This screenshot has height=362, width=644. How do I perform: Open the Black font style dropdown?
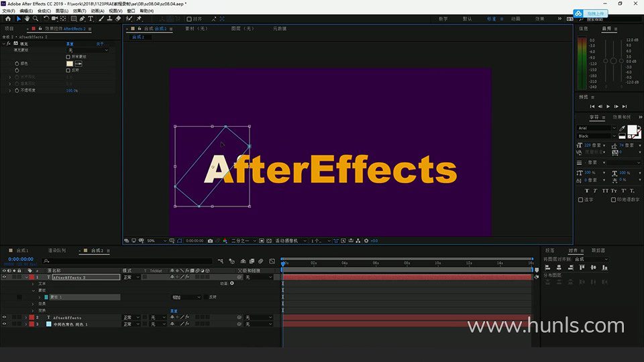[x=597, y=136]
